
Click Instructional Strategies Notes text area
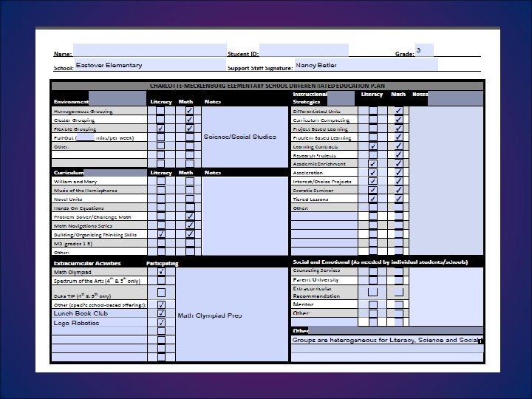pos(446,180)
